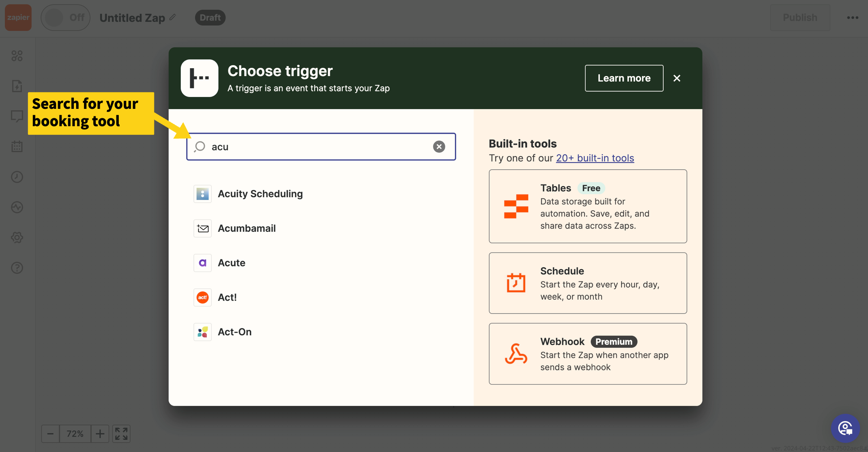Click the Act! app icon
The height and width of the screenshot is (452, 868).
pyautogui.click(x=202, y=297)
